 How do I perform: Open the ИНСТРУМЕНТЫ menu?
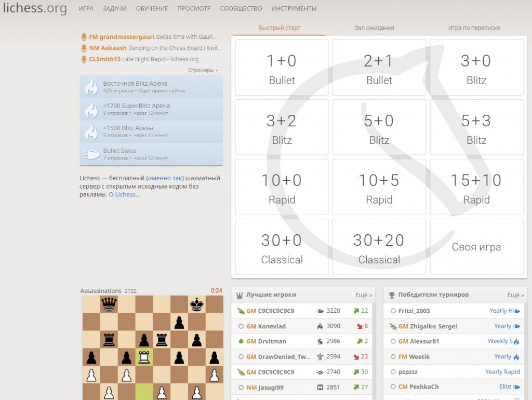(x=294, y=9)
